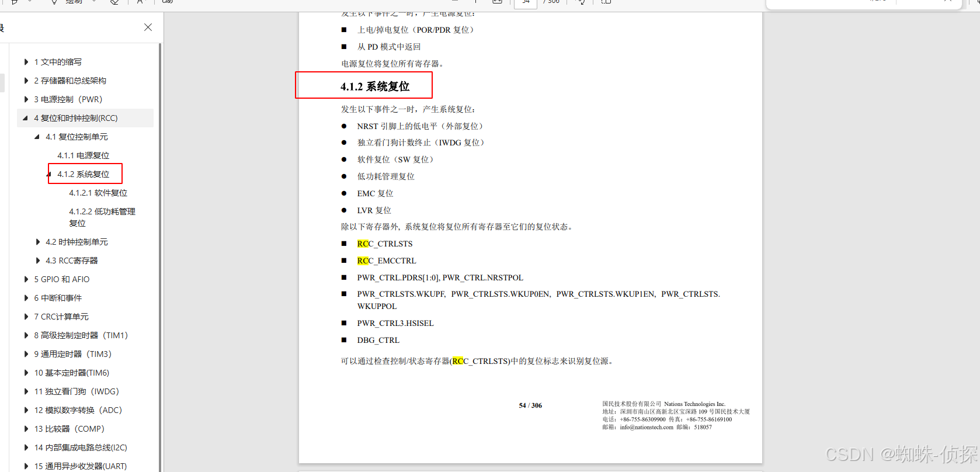980x472 pixels.
Task: Select outline entry 4 复位和时钟控制(RCC)
Action: [76, 118]
